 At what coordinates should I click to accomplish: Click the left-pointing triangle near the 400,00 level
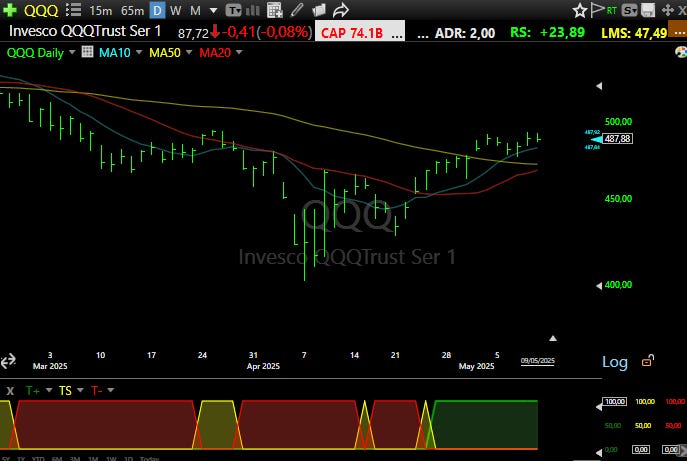[x=599, y=286]
